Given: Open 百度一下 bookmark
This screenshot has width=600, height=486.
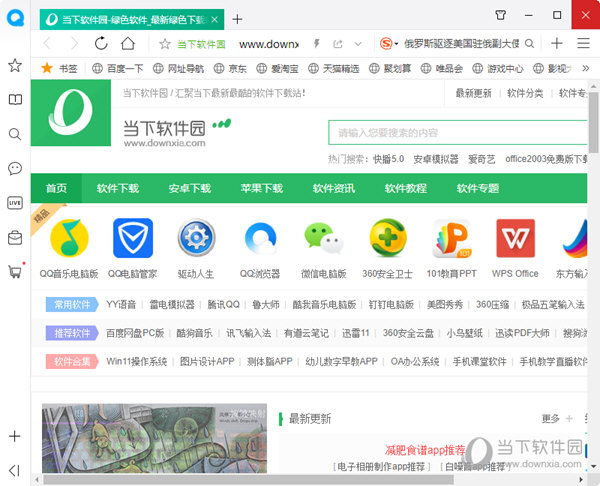Looking at the screenshot, I should click(x=118, y=68).
